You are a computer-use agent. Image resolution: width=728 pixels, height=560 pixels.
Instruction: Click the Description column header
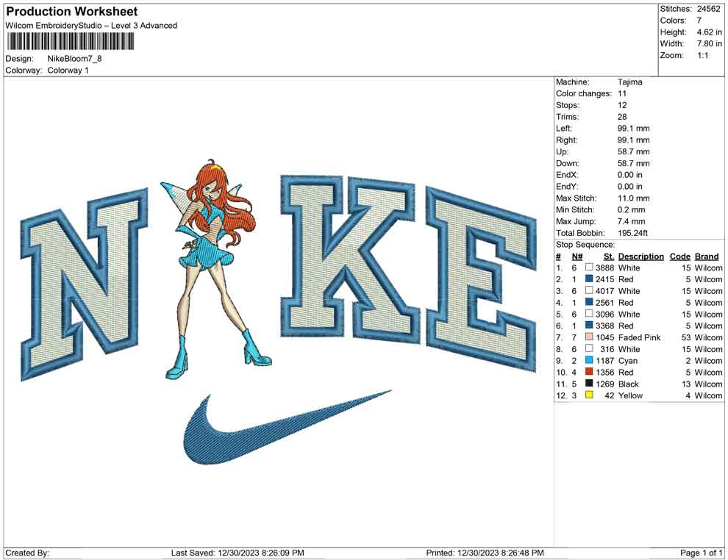[640, 256]
